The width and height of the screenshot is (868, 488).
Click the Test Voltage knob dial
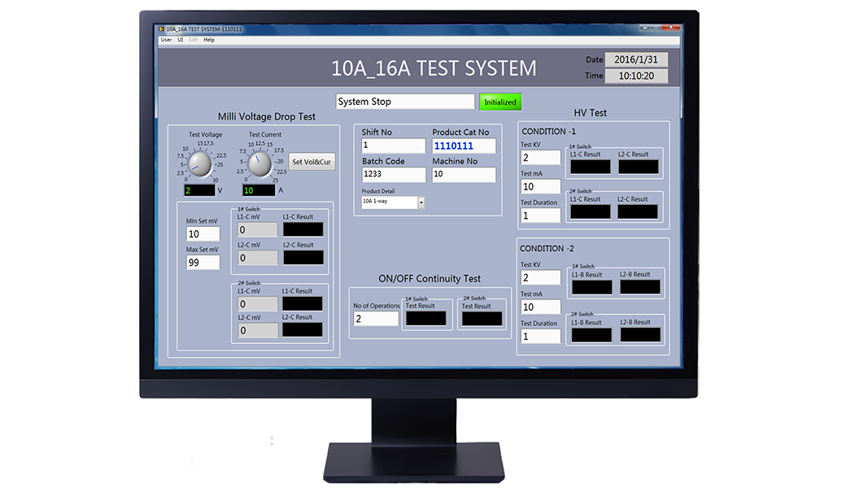[199, 165]
